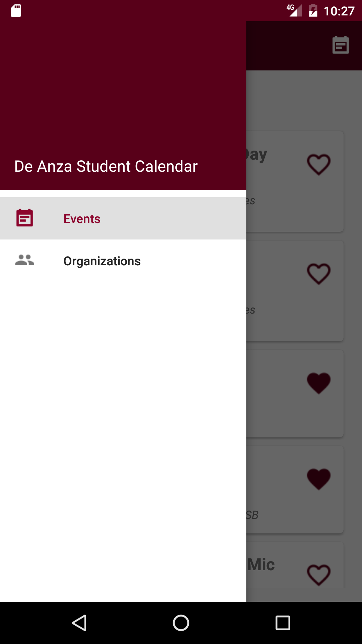Tap the 10:27 clock in status bar
The width and height of the screenshot is (362, 644).
(339, 11)
